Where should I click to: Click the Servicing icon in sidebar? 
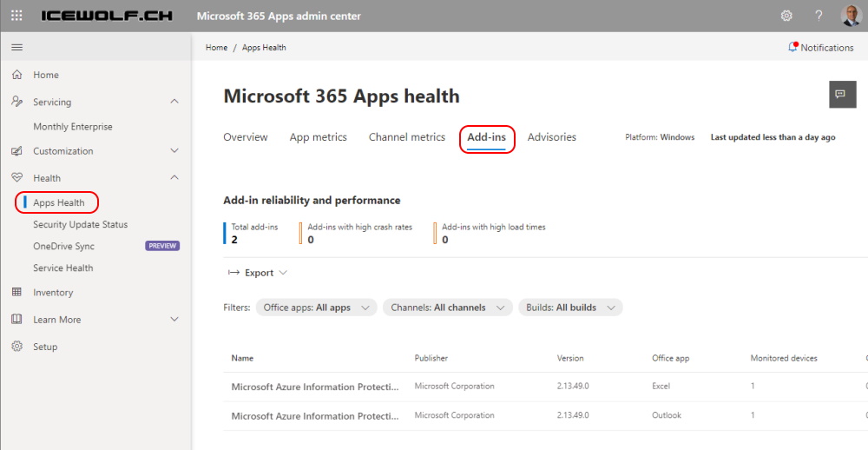pyautogui.click(x=17, y=102)
